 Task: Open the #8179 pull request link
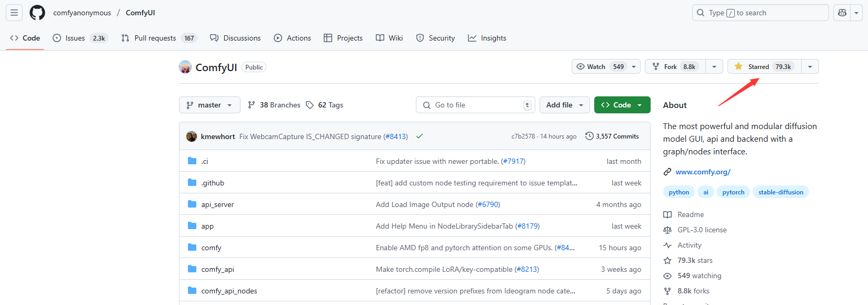click(x=527, y=226)
